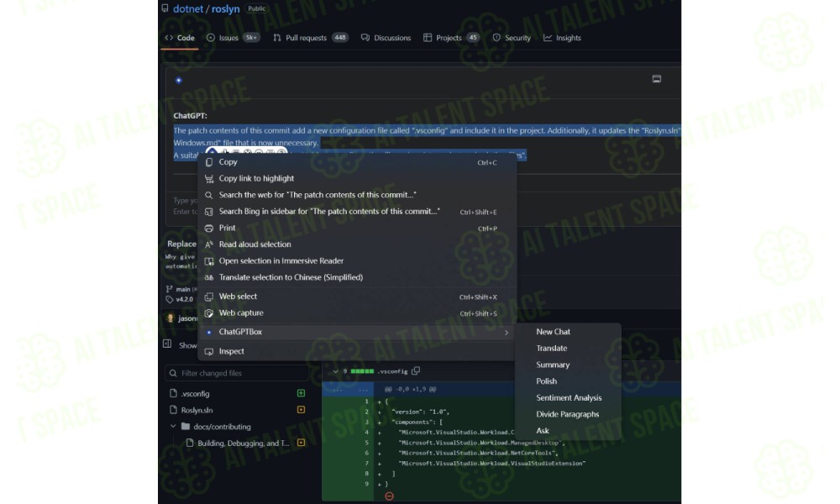Click the green added badge for .vsconfig

(x=301, y=393)
